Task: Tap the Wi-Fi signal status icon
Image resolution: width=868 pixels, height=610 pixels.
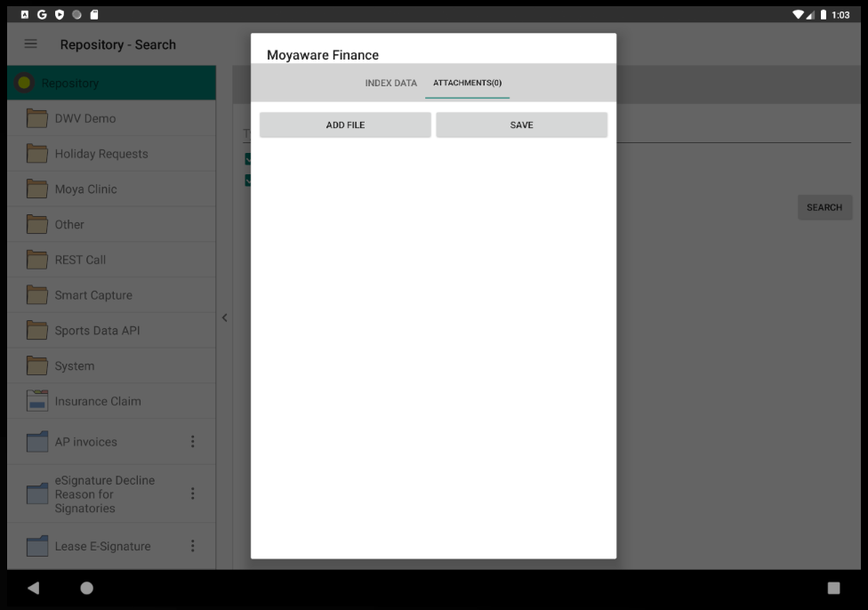Action: click(798, 15)
